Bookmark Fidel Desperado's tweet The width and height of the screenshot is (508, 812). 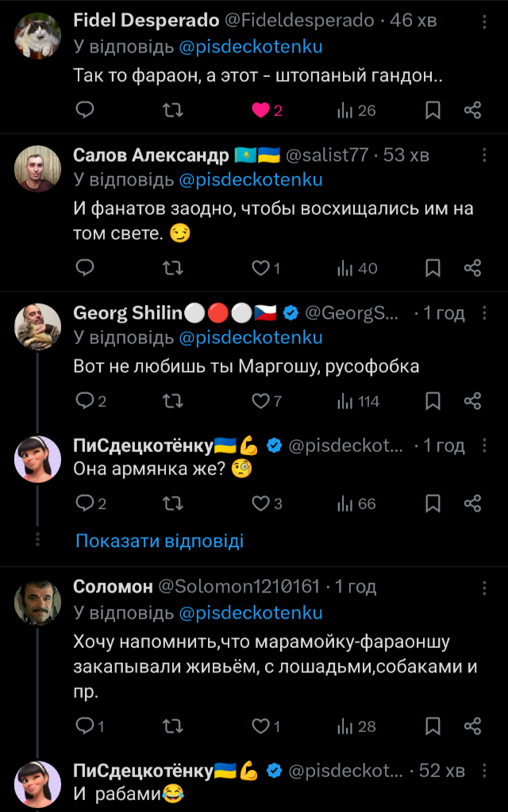coord(433,110)
